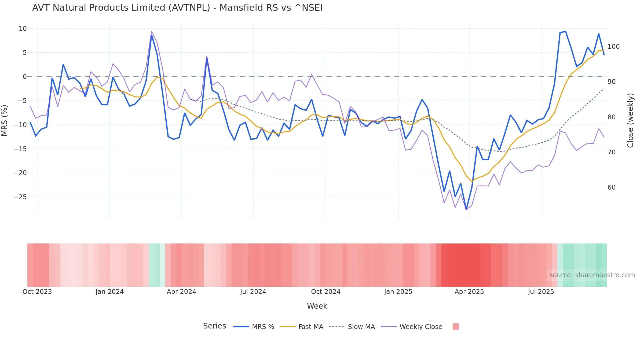Click the '10' tick on MRS axis
The height and width of the screenshot is (362, 644).
(x=23, y=29)
